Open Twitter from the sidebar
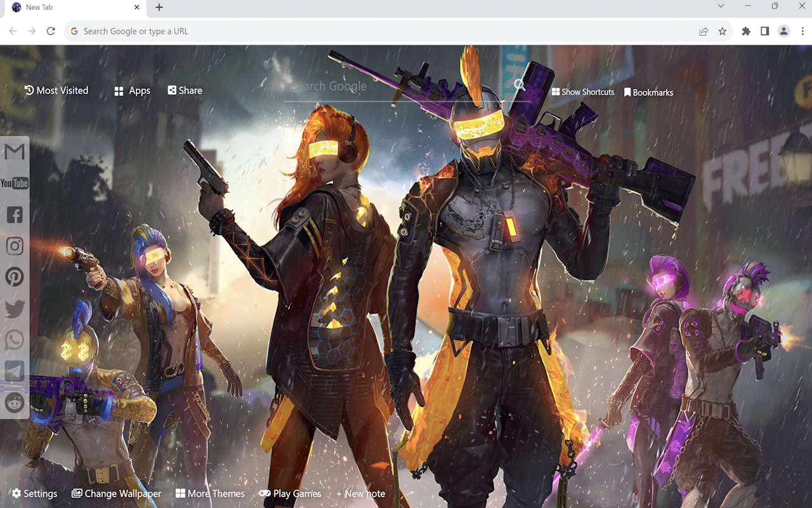This screenshot has height=508, width=812. pos(15,309)
